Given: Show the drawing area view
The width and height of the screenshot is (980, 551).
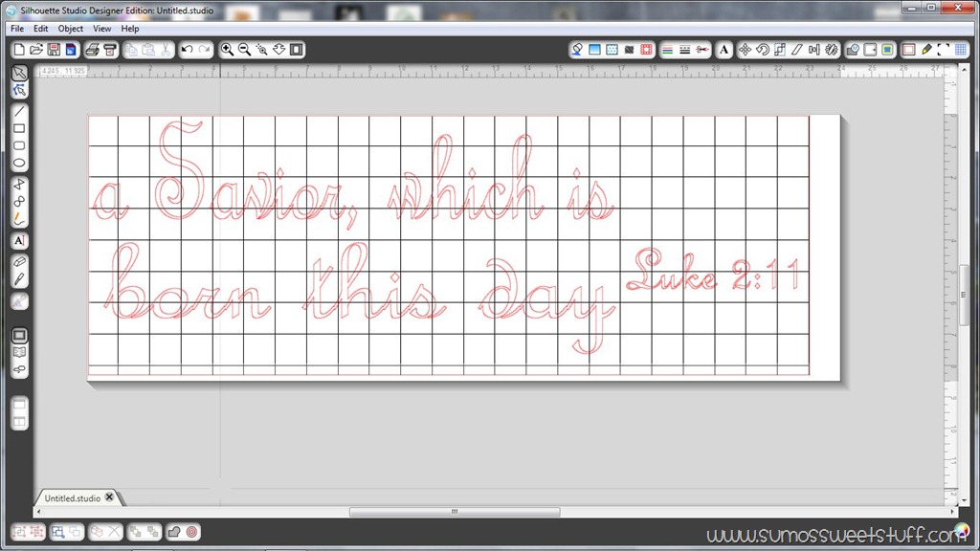Looking at the screenshot, I should pyautogui.click(x=19, y=336).
